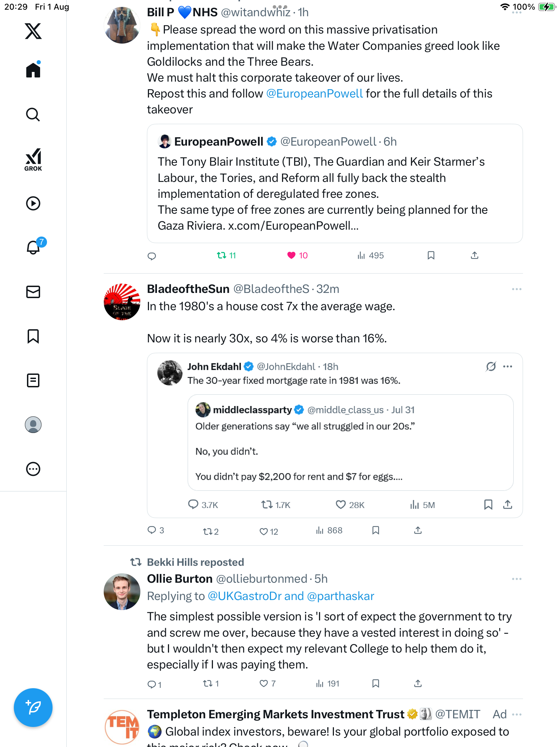
Task: Undo repost on Bill P's post
Action: 221,256
